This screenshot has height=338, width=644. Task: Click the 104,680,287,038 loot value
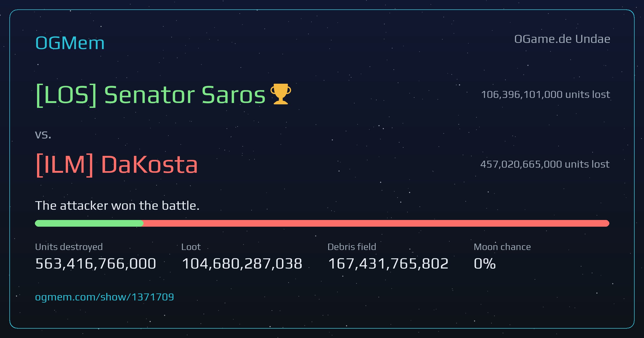coord(242,263)
